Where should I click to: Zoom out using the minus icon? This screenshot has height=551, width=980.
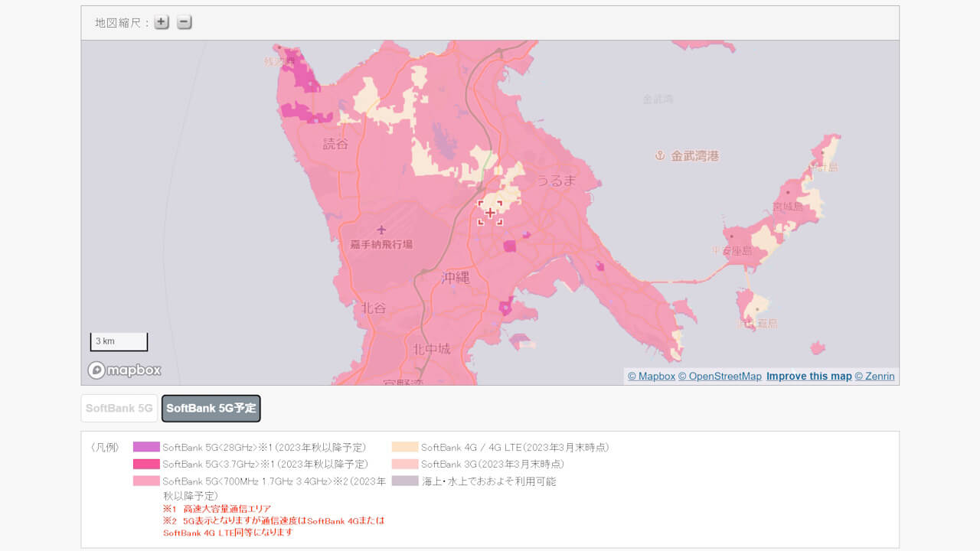[183, 22]
